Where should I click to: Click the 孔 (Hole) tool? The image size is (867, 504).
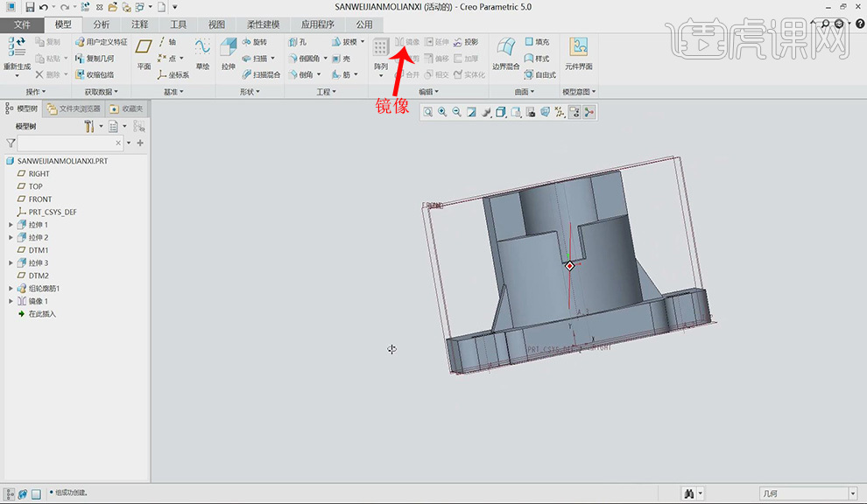pyautogui.click(x=298, y=42)
